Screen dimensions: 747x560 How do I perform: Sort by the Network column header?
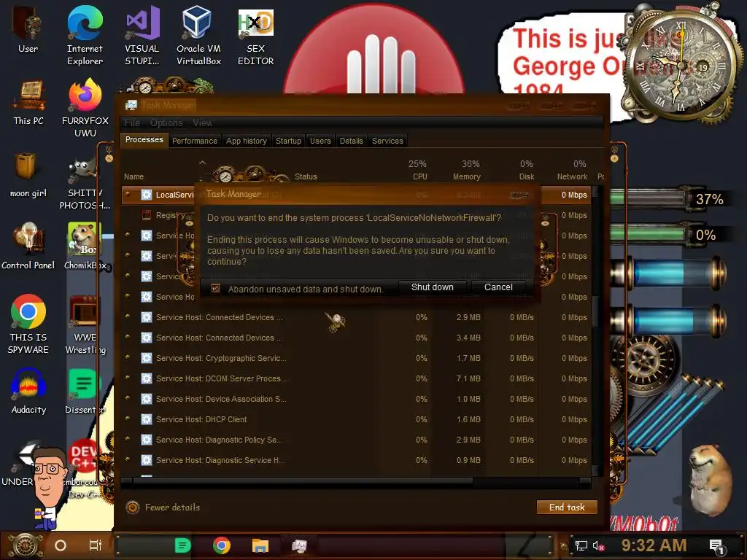point(572,170)
